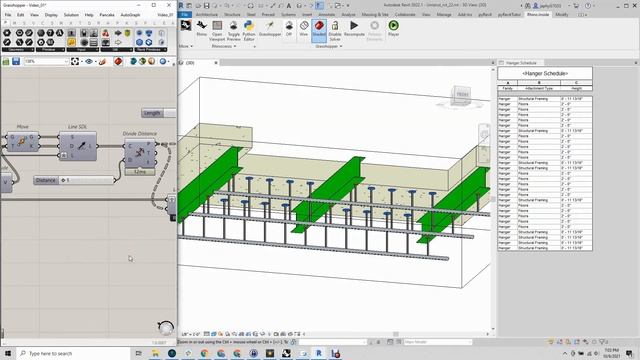
Task: Click selection filter icon in Revit status bar
Action: [x=603, y=342]
